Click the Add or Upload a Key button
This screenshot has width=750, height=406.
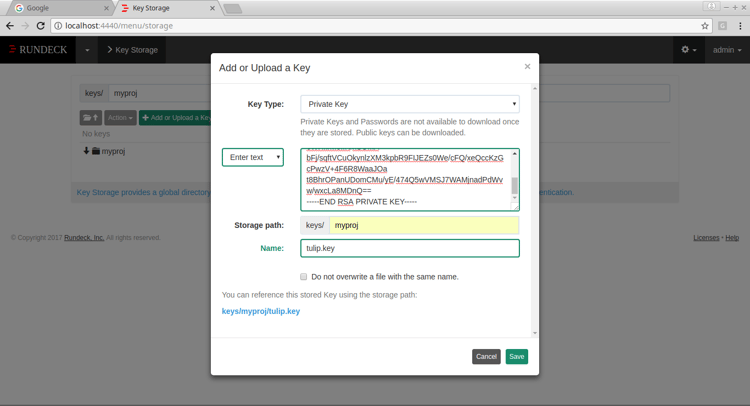(x=175, y=118)
